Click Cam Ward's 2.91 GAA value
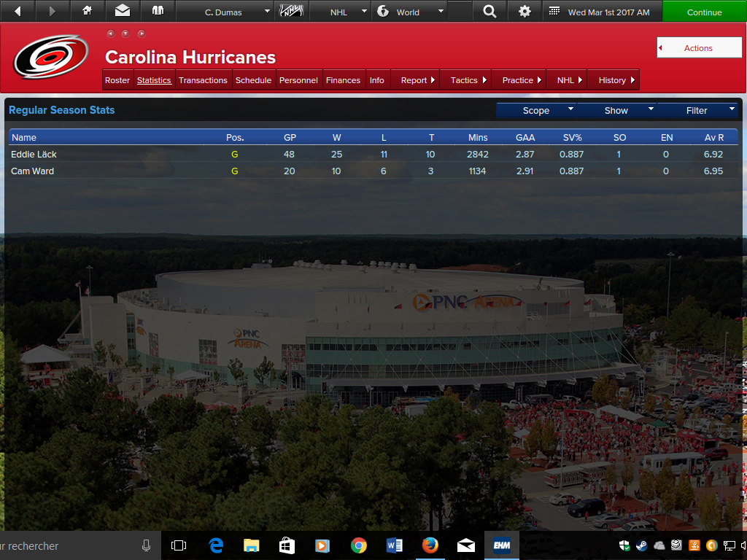Image resolution: width=747 pixels, height=560 pixels. (525, 171)
